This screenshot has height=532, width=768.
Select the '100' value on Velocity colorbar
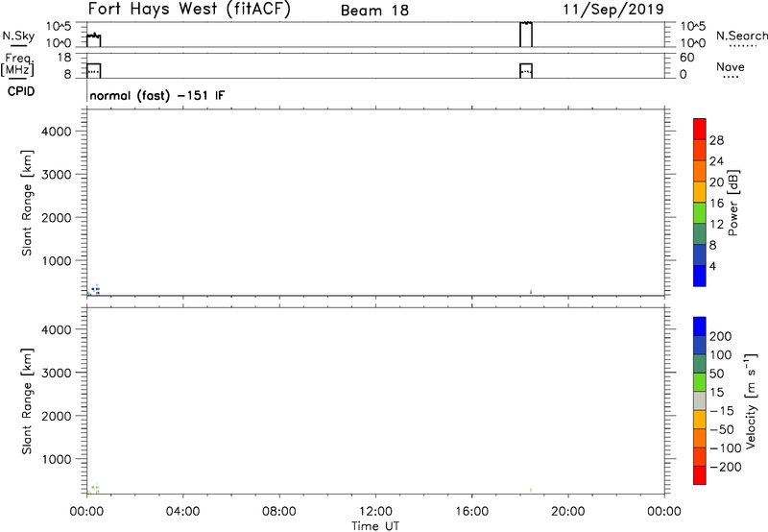[x=721, y=355]
